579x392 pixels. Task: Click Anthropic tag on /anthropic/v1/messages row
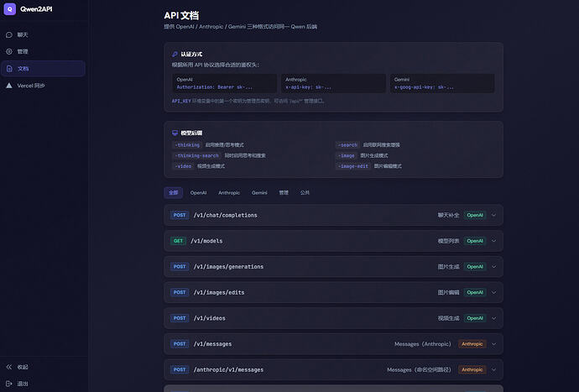pos(472,370)
